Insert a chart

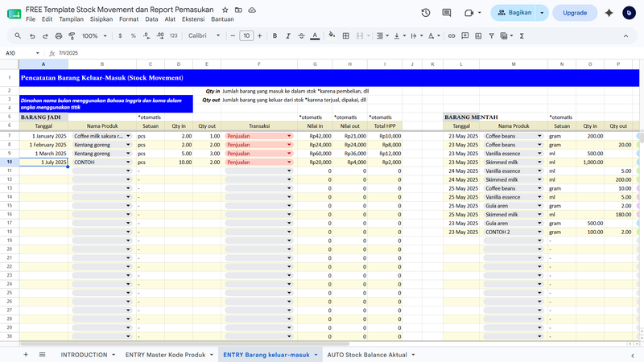[x=478, y=36]
